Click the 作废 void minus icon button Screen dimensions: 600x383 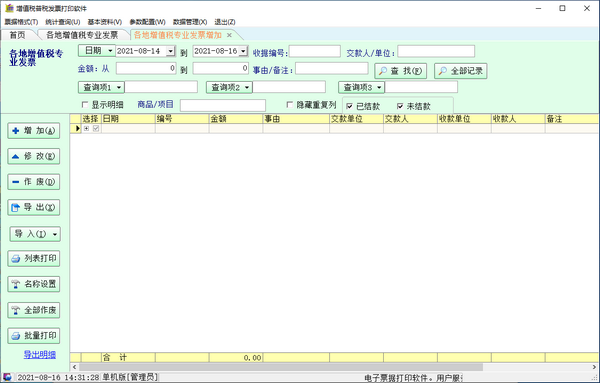click(x=34, y=182)
